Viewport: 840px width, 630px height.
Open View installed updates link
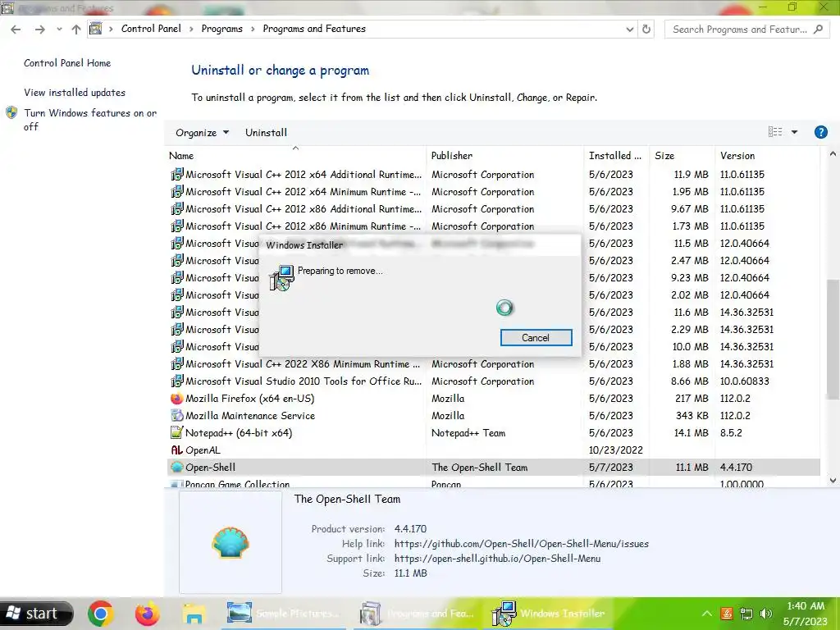[x=75, y=93]
